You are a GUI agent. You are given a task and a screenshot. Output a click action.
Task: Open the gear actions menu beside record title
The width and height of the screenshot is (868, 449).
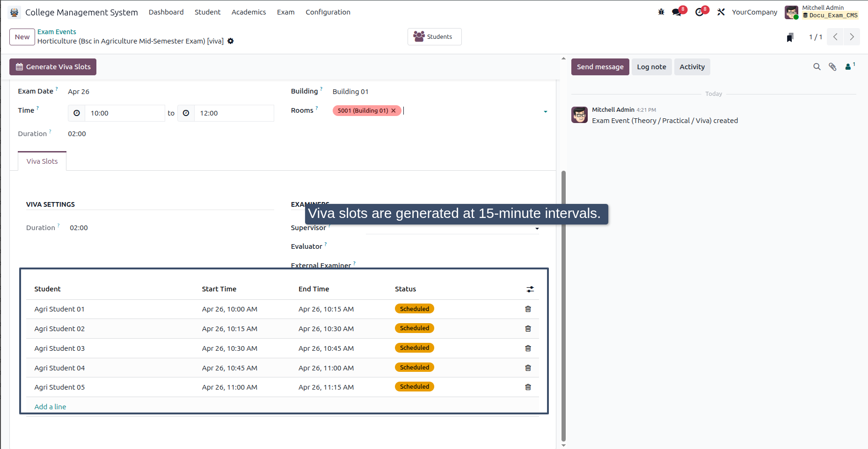231,41
